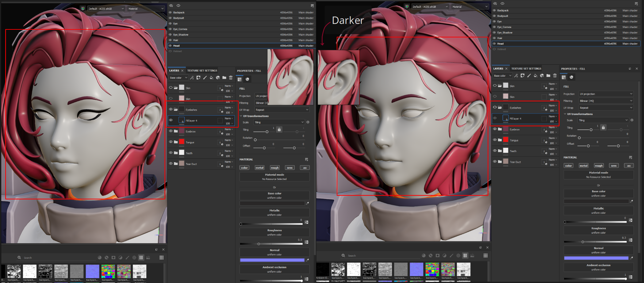The image size is (644, 283).
Task: Open Base color channel dropdown in right Layers
Action: [x=502, y=75]
